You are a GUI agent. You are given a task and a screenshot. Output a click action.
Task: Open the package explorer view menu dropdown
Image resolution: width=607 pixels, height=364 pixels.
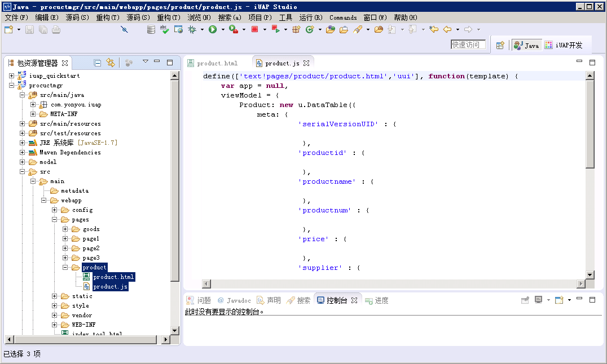(145, 62)
